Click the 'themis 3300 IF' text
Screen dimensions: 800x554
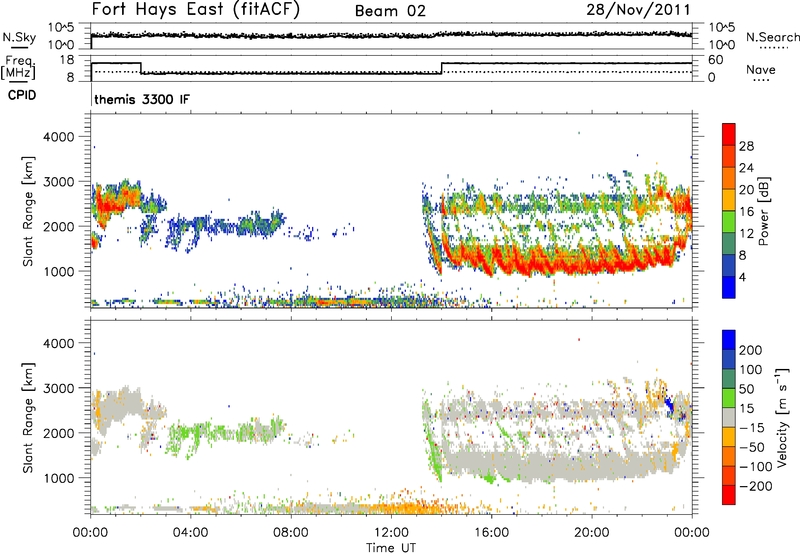click(x=142, y=99)
